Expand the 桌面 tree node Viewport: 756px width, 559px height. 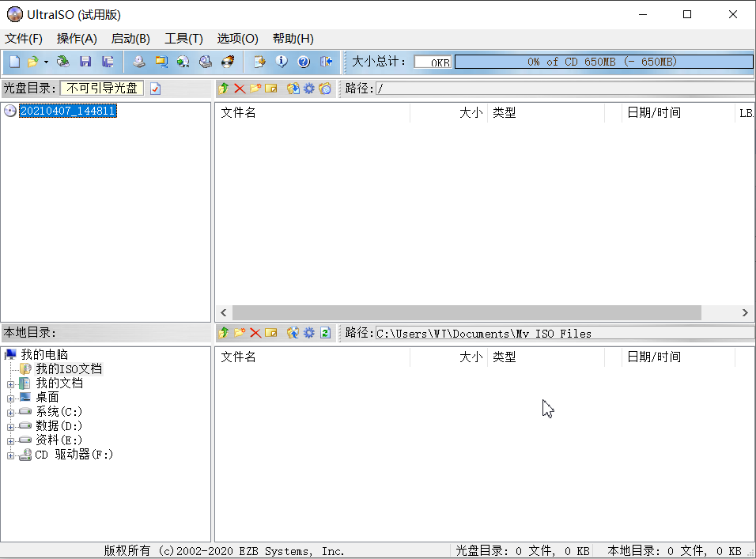(x=10, y=398)
